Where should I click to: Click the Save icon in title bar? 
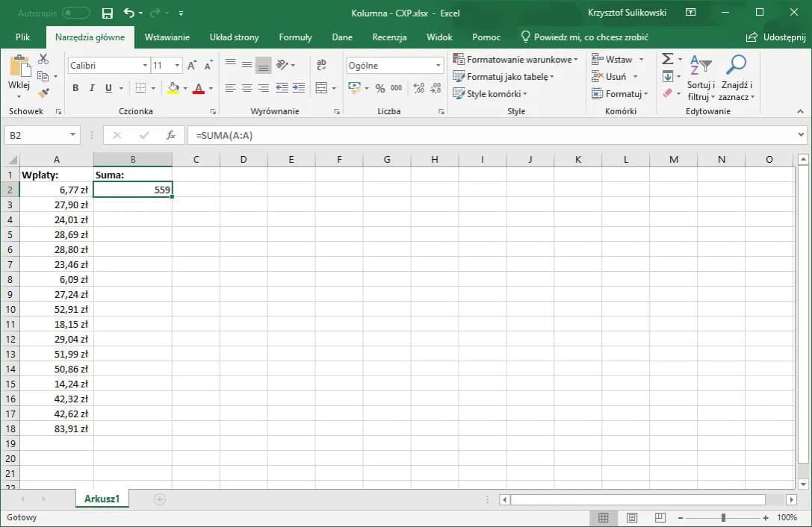click(107, 13)
